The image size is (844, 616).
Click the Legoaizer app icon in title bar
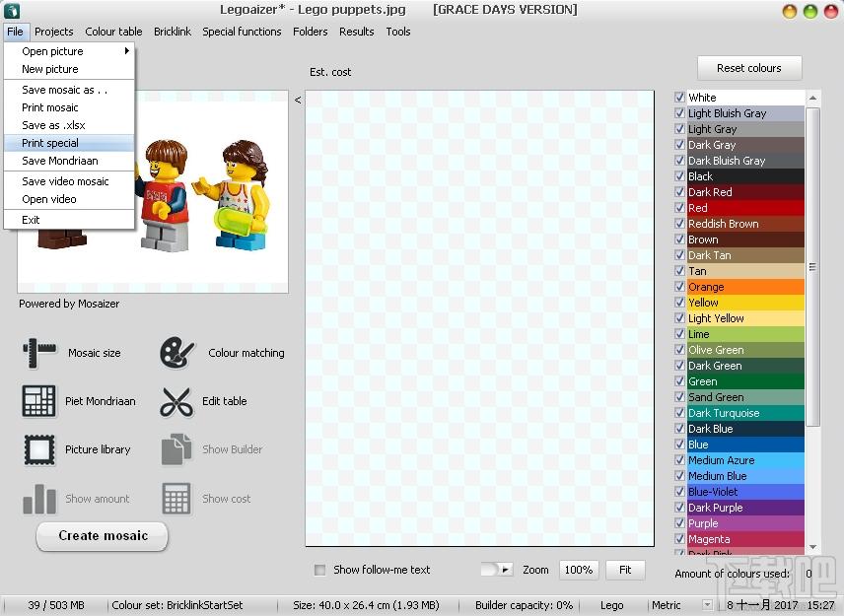pyautogui.click(x=11, y=10)
